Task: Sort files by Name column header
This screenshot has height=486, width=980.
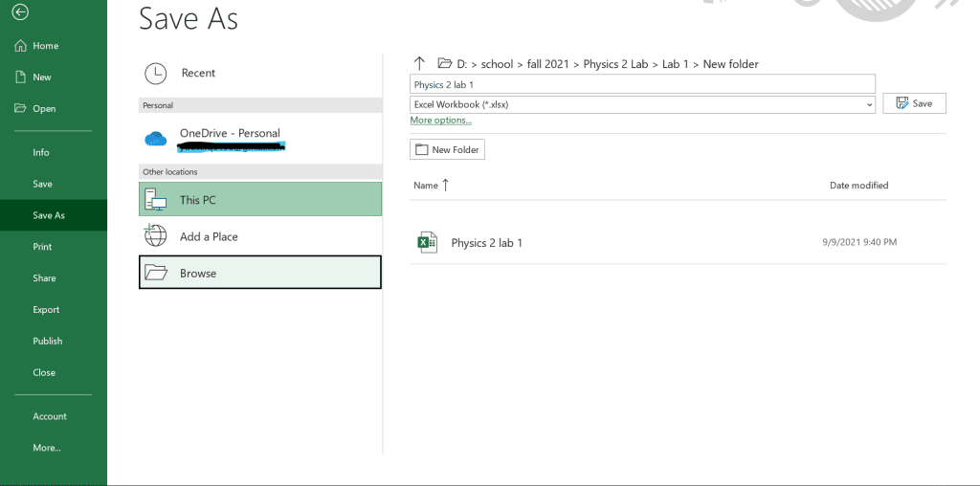Action: (426, 186)
